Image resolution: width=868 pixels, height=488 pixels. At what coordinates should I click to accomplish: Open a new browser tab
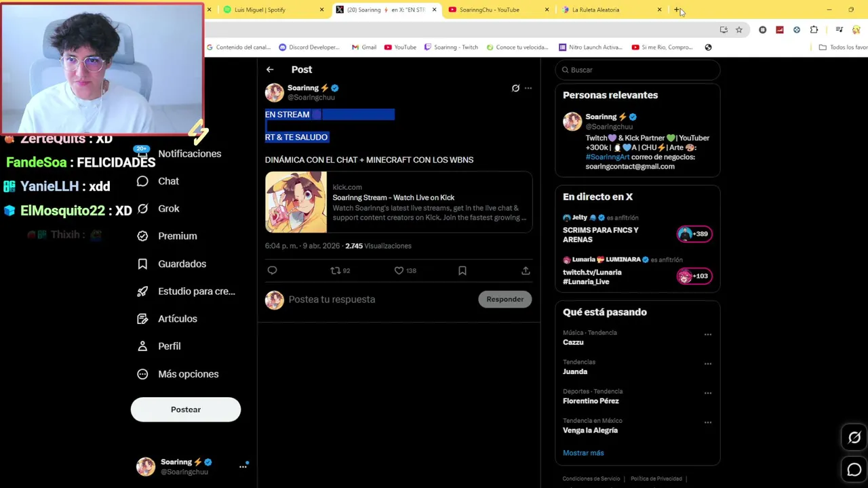(x=677, y=9)
